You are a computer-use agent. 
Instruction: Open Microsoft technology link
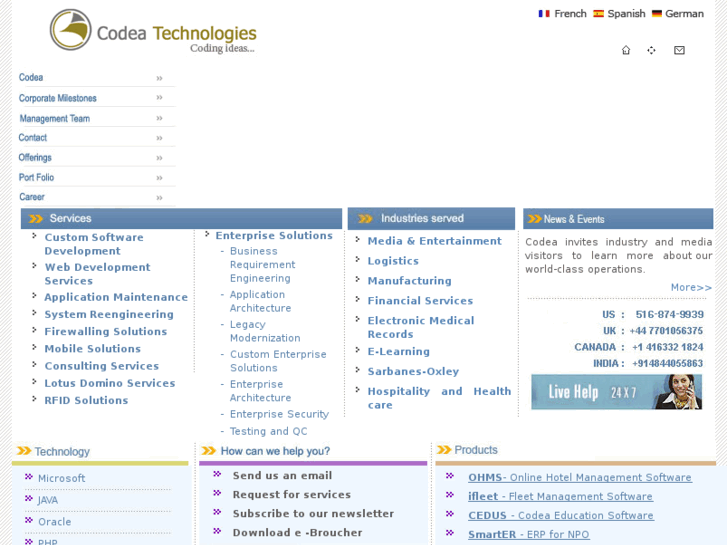[x=62, y=478]
